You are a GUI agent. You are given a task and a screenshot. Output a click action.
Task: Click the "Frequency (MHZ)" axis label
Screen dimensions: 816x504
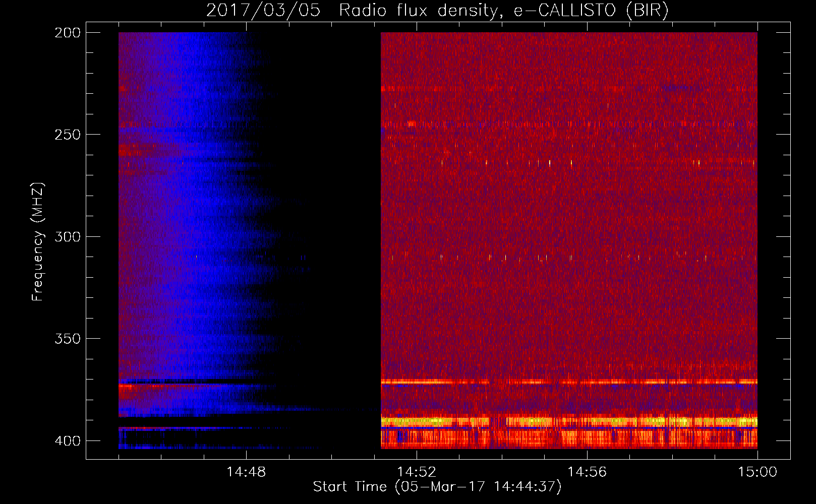[38, 241]
